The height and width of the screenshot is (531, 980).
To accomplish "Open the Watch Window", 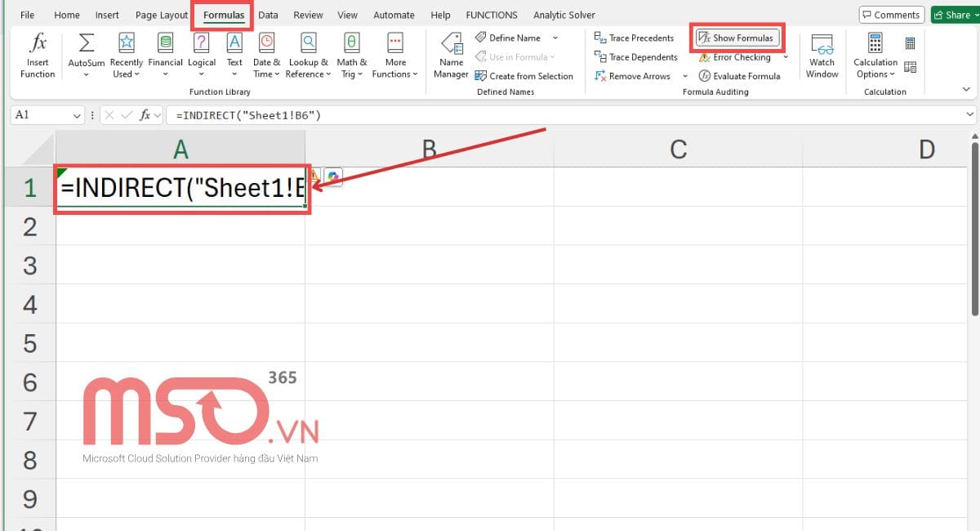I will click(822, 56).
